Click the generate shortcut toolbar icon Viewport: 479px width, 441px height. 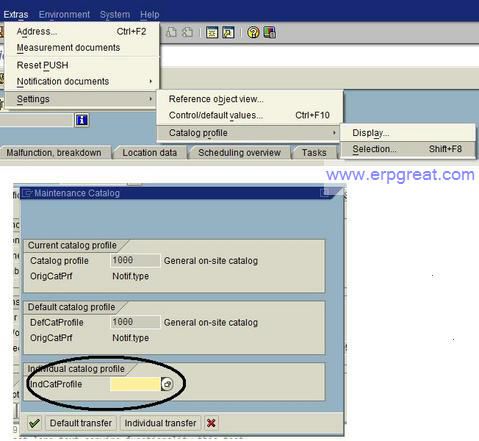tap(228, 32)
